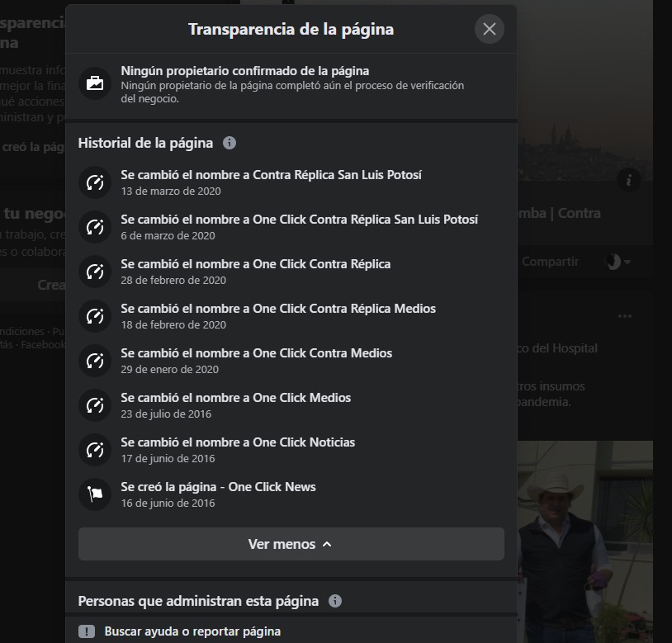Viewport: 672px width, 643px height.
Task: Select text 'Ningún propietario confirmado de la página'
Action: click(244, 71)
